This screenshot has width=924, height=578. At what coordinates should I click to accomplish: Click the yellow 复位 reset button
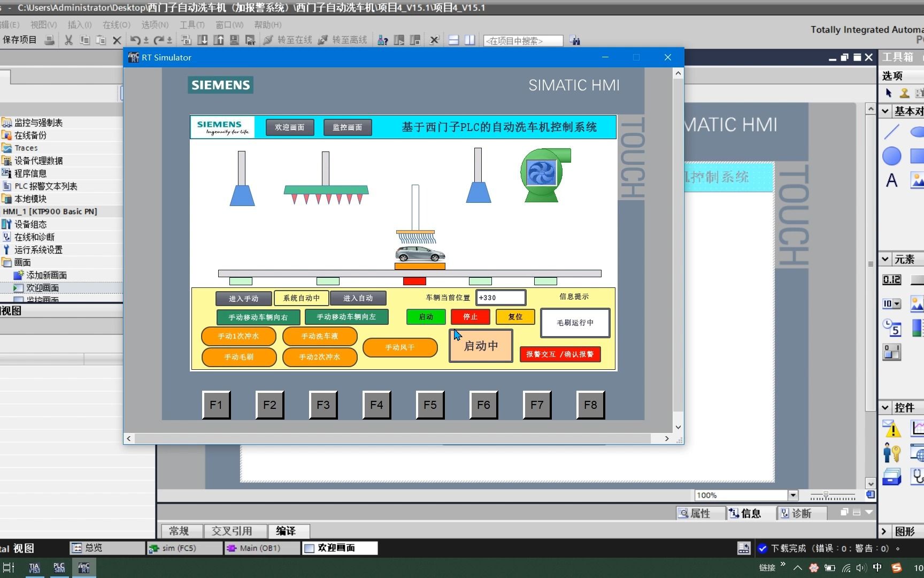pos(515,317)
